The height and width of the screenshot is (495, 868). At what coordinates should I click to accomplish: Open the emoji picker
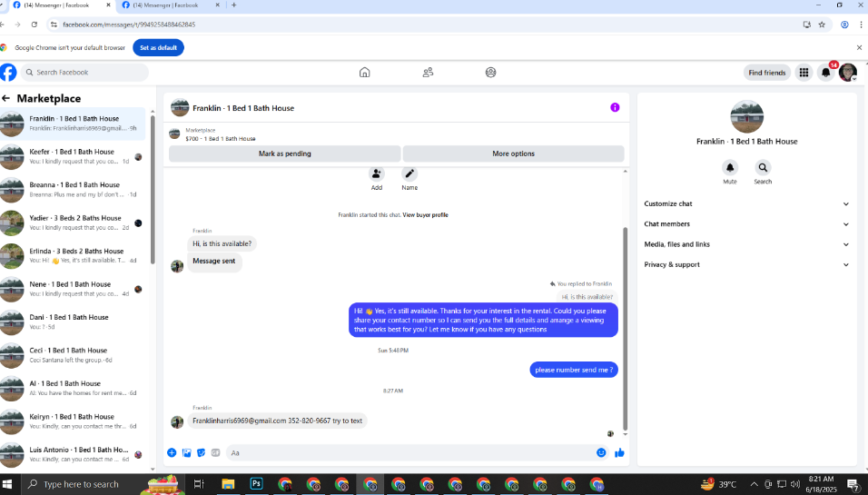tap(601, 453)
